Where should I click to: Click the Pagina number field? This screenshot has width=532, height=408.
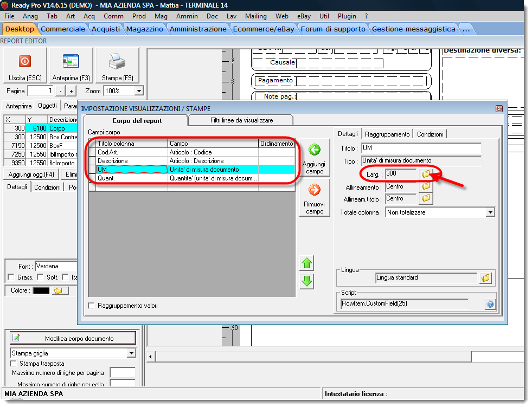[x=40, y=91]
